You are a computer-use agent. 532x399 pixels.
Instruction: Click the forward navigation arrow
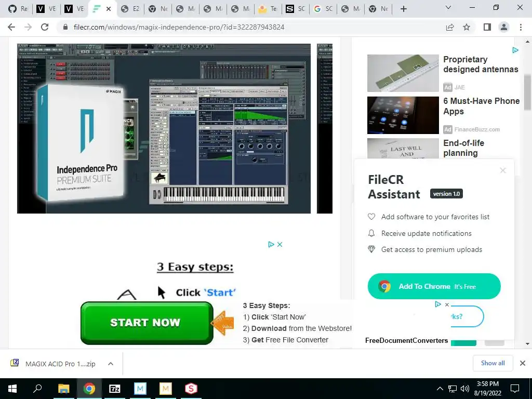click(28, 27)
